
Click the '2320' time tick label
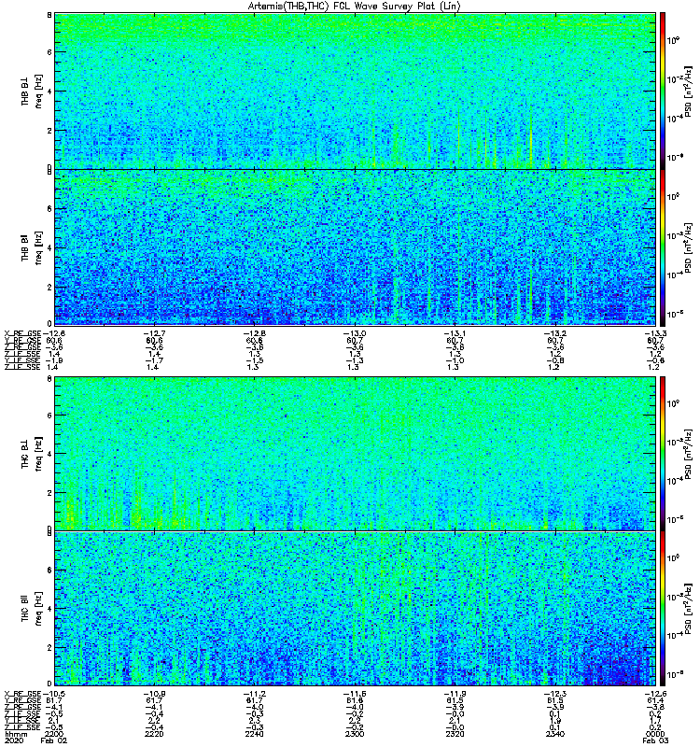coord(455,734)
